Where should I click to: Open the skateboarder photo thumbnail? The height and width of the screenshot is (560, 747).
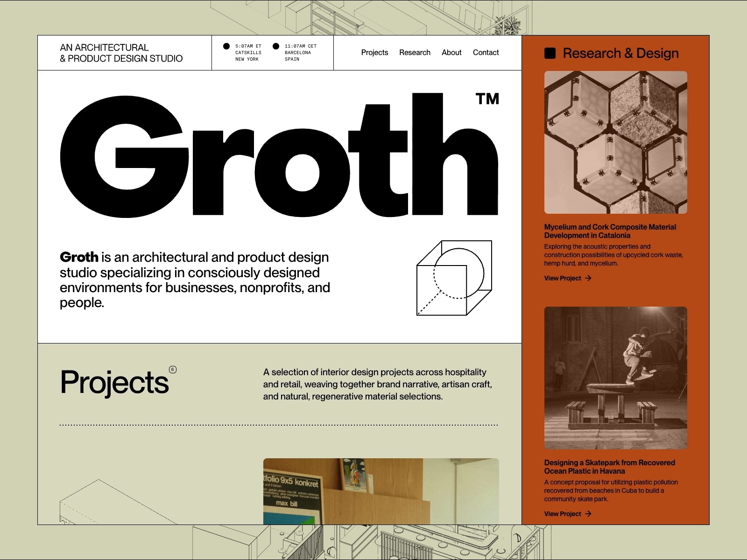[616, 378]
